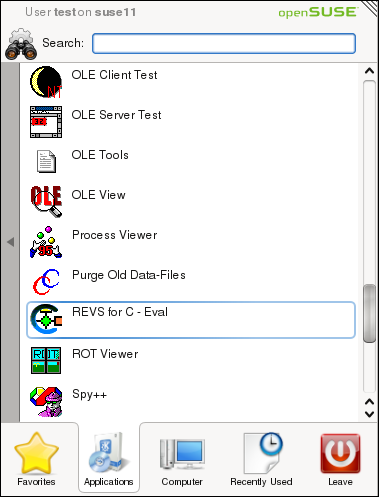Click the binoculars search icon
Image resolution: width=379 pixels, height=497 pixels.
pos(21,44)
